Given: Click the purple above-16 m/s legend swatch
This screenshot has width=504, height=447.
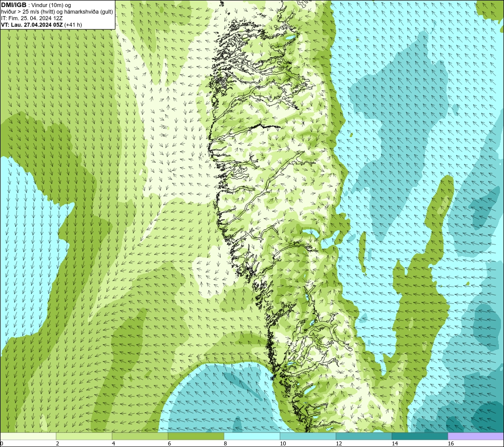Looking at the screenshot, I should click(475, 436).
